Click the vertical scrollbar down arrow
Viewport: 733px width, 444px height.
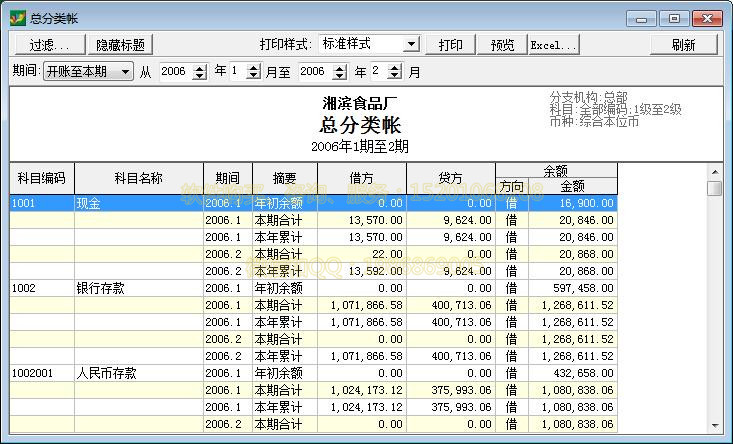pyautogui.click(x=714, y=426)
